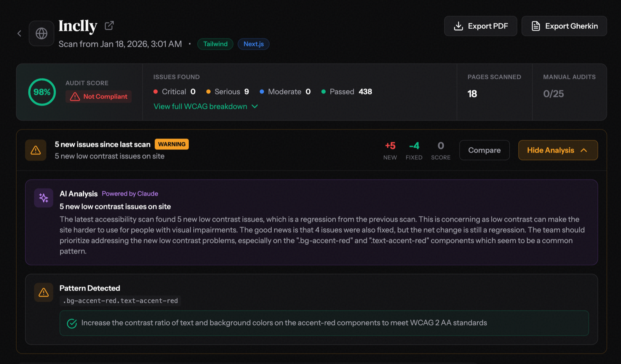Click the document icon on Export Gherkin button
The image size is (621, 364).
(x=536, y=26)
